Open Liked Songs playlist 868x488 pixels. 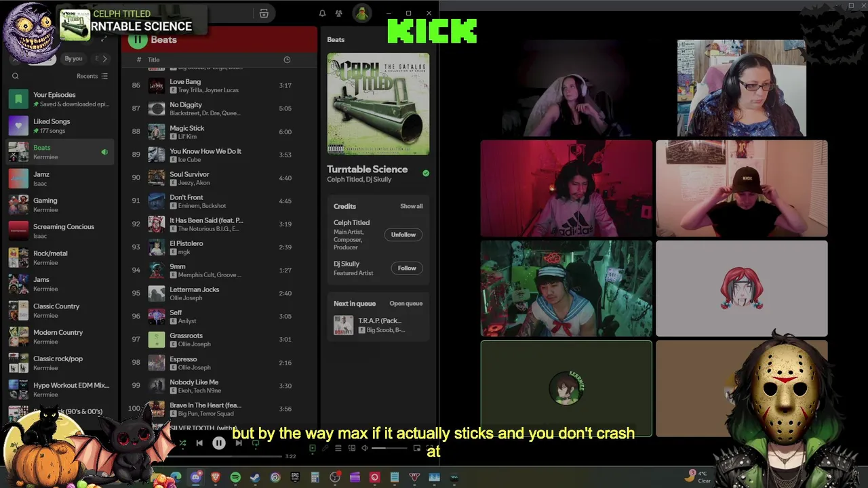point(61,125)
